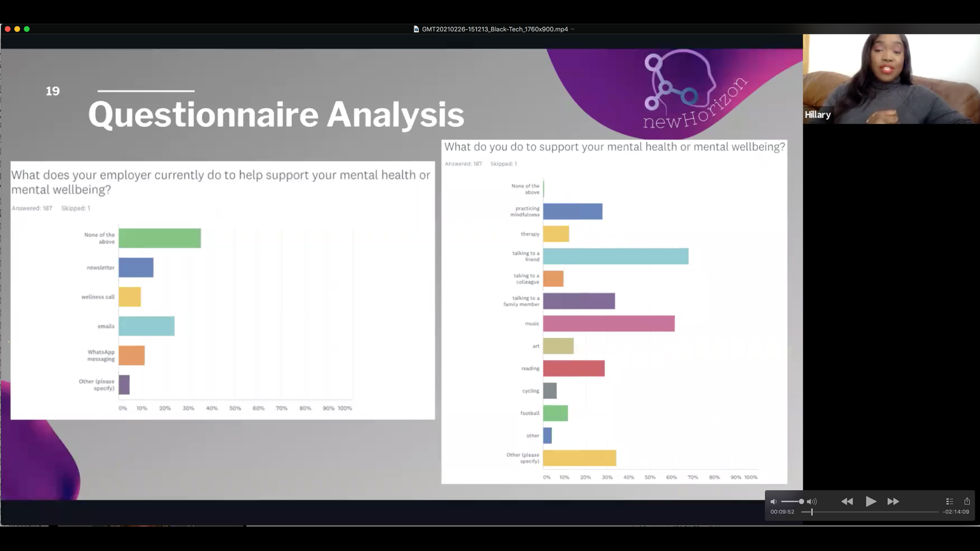The height and width of the screenshot is (551, 980).
Task: Open the chapters list icon
Action: (x=949, y=501)
